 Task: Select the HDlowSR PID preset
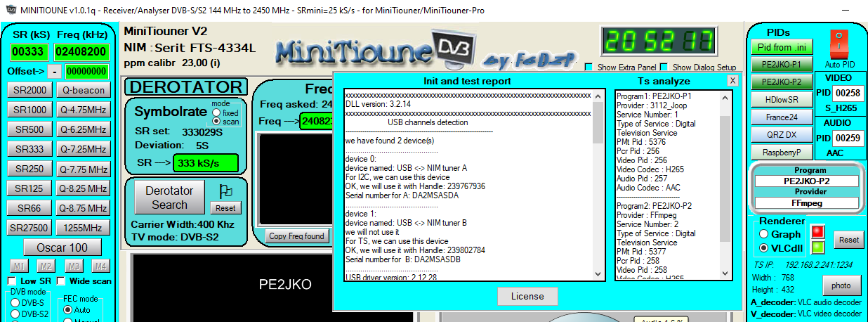(782, 100)
